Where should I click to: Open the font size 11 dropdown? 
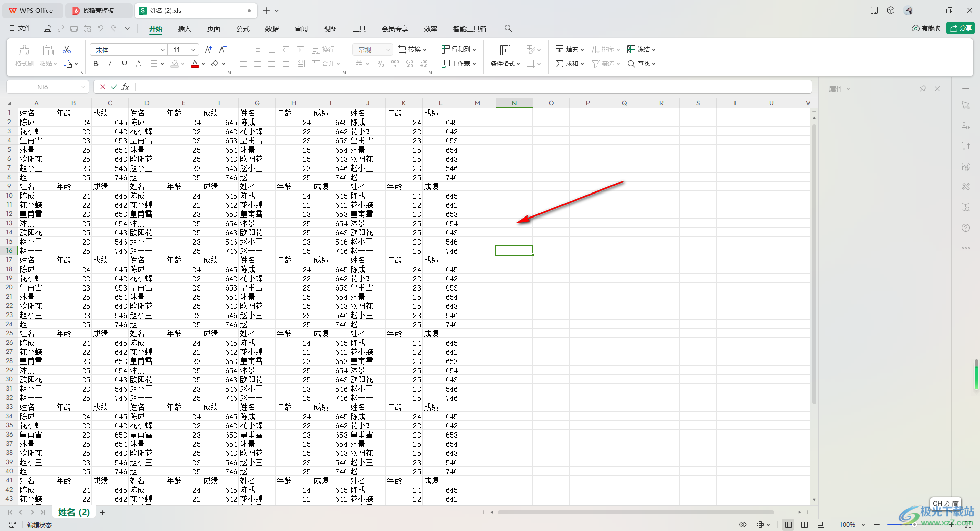coord(193,50)
